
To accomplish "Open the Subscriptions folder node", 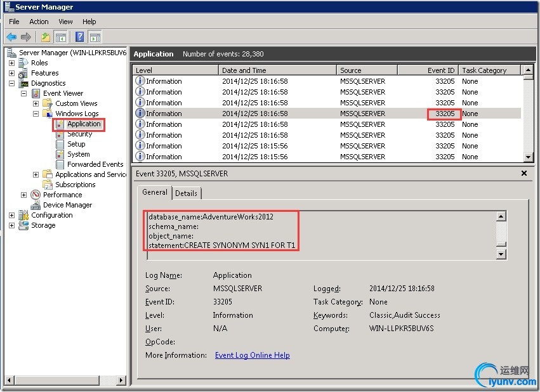I will coord(75,185).
